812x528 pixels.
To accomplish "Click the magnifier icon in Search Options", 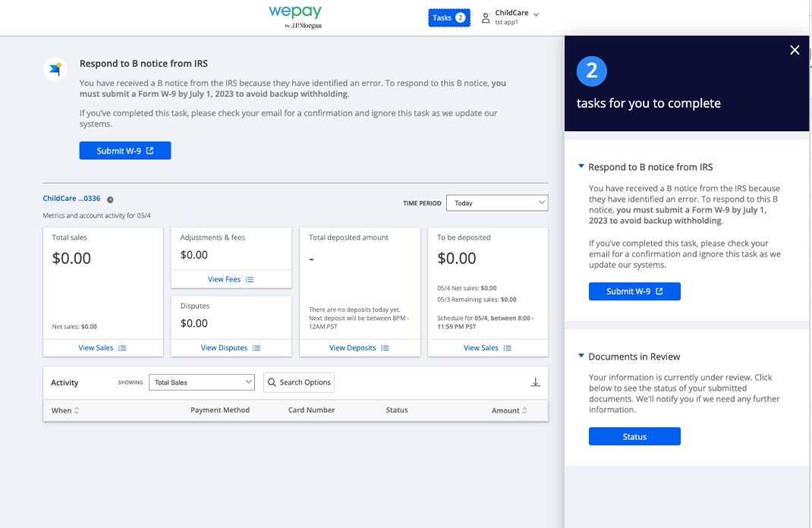I will coord(272,382).
